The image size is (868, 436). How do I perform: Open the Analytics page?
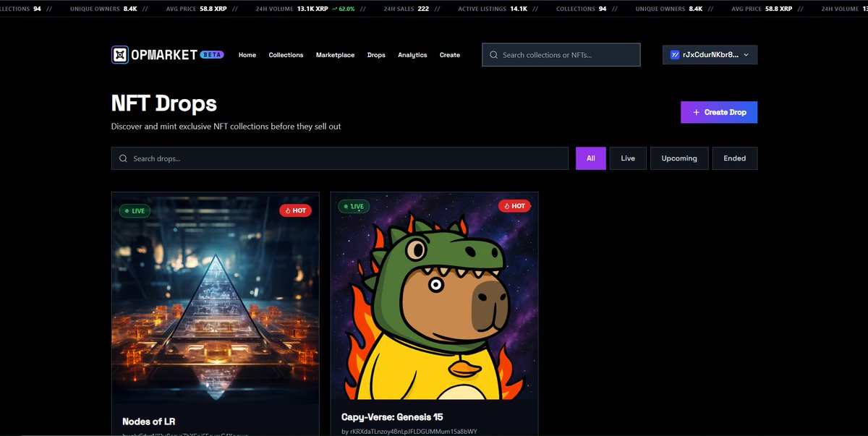pyautogui.click(x=412, y=55)
